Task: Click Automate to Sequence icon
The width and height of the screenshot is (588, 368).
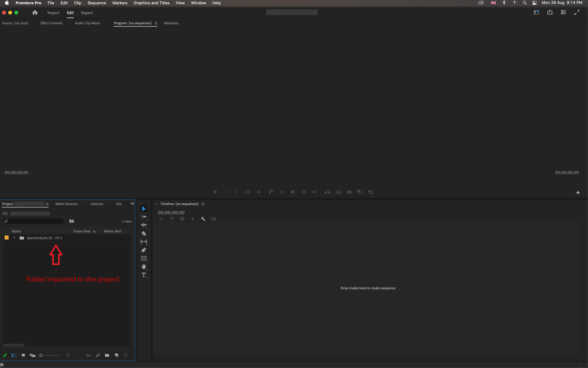Action: [x=88, y=355]
